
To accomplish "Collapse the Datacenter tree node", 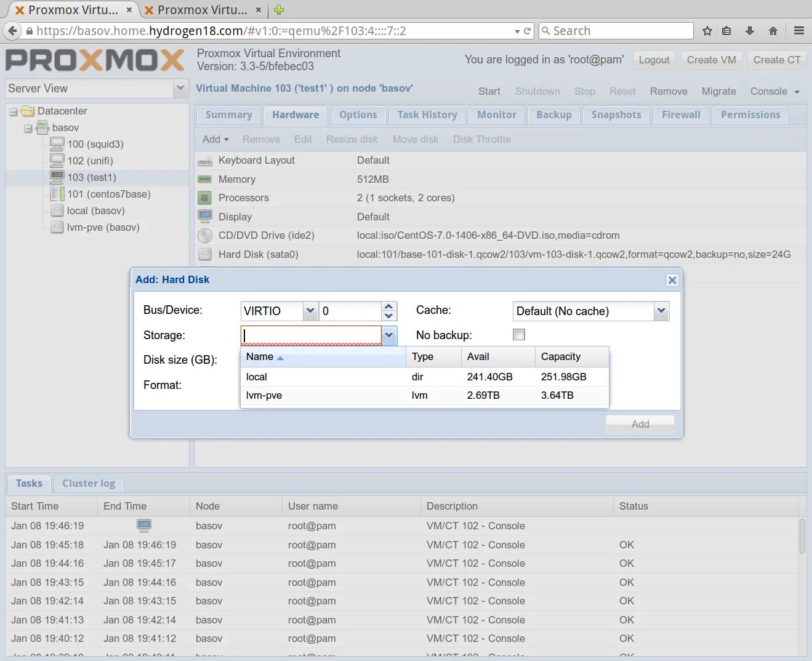I will click(14, 112).
